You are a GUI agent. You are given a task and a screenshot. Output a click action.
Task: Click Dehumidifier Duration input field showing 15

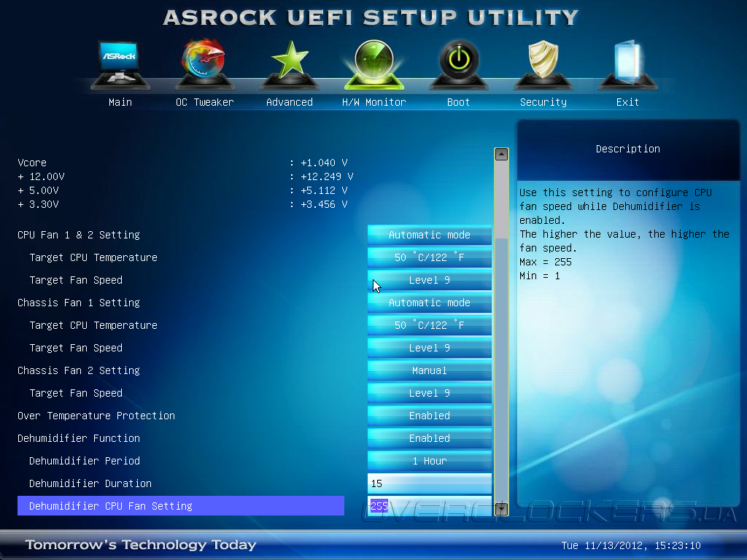point(429,483)
